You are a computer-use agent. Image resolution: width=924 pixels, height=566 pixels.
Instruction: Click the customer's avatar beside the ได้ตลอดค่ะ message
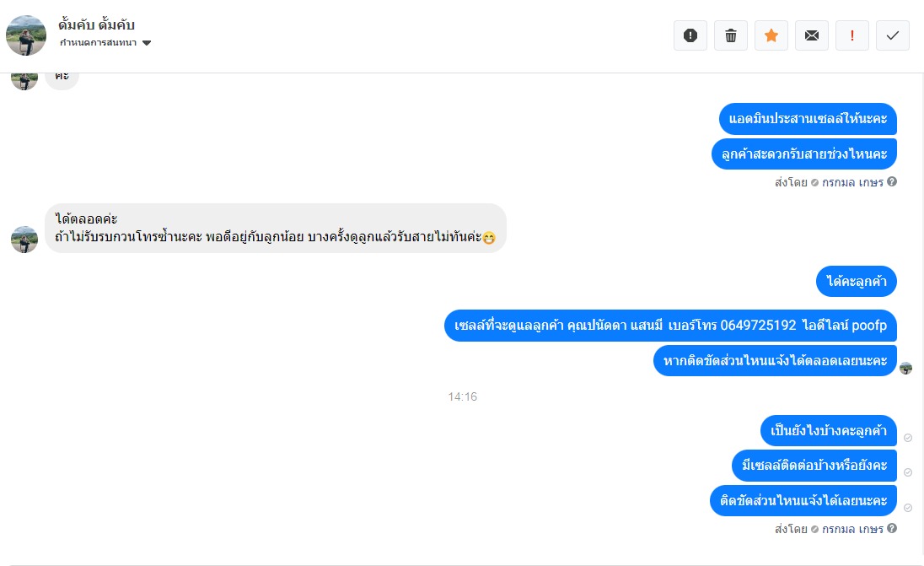click(x=24, y=240)
